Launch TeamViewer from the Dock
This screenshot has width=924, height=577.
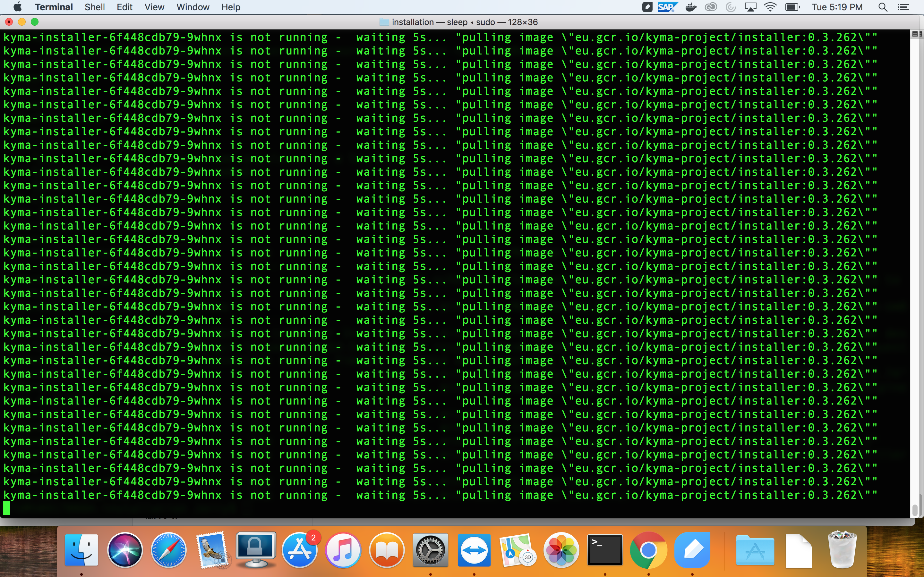474,550
